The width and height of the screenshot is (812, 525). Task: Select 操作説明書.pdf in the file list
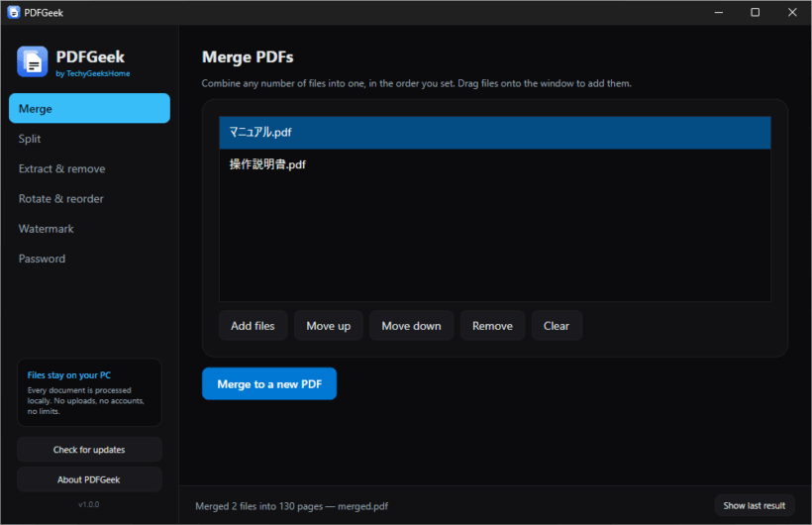[494, 164]
